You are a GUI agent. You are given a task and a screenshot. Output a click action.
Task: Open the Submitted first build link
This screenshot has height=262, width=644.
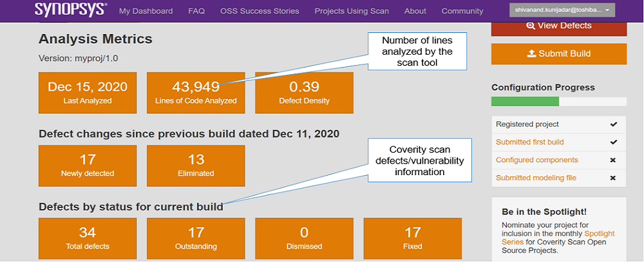pos(530,142)
